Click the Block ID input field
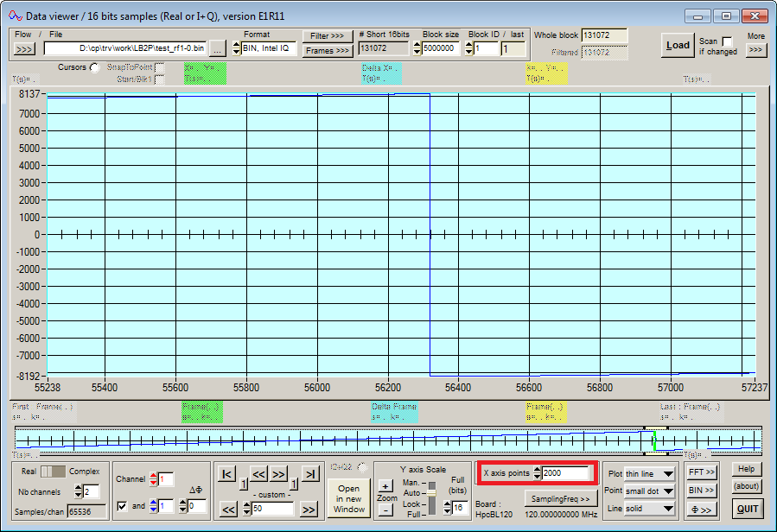Viewport: 777px width, 532px height. 485,48
